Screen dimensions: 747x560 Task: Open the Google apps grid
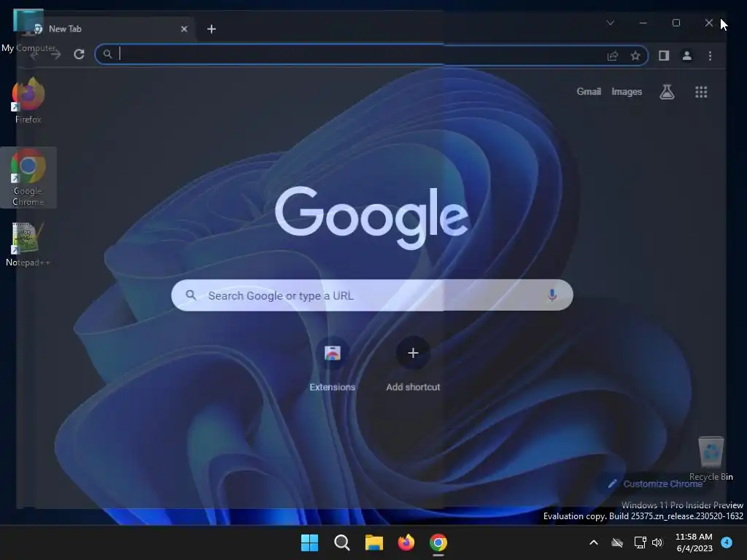tap(701, 92)
